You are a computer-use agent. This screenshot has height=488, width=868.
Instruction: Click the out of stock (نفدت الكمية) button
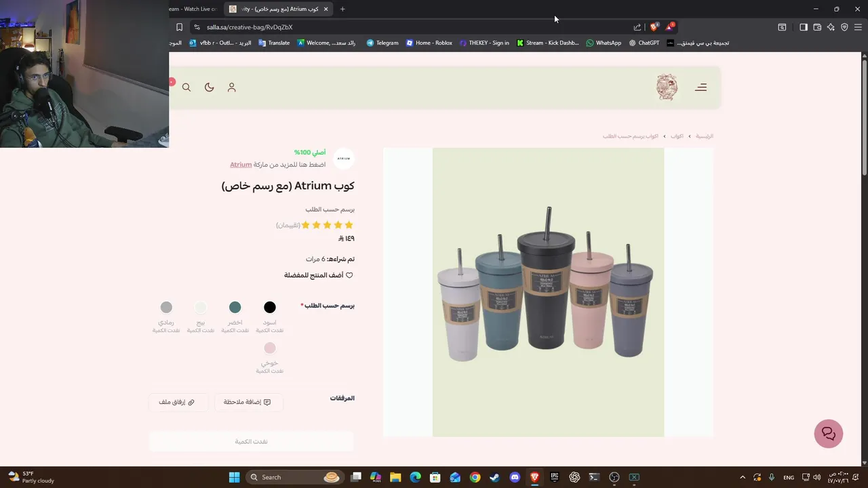[252, 441]
